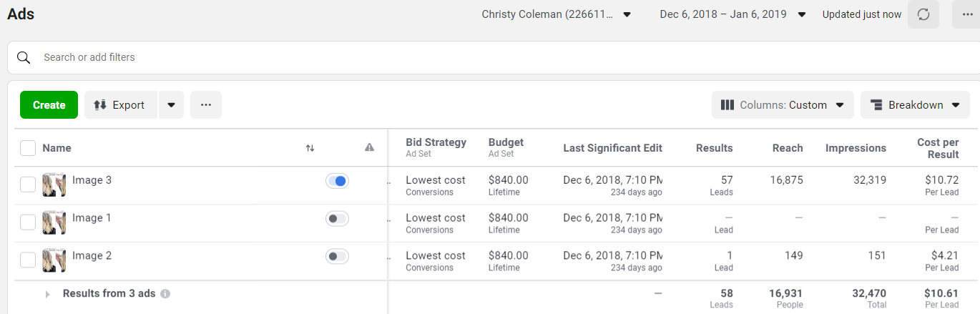Image resolution: width=980 pixels, height=314 pixels.
Task: Open the top-right three-dot menu
Action: (967, 14)
